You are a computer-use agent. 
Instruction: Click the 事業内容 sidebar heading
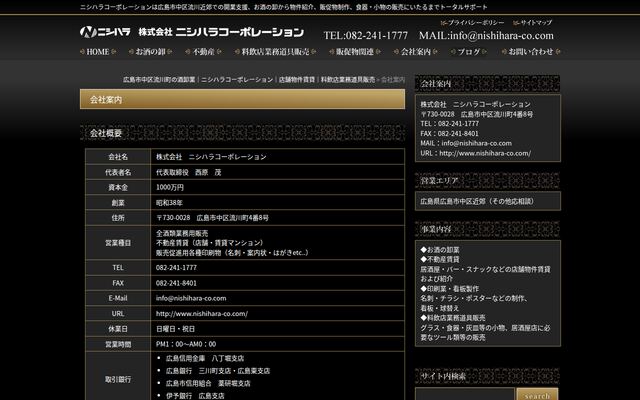[488, 229]
